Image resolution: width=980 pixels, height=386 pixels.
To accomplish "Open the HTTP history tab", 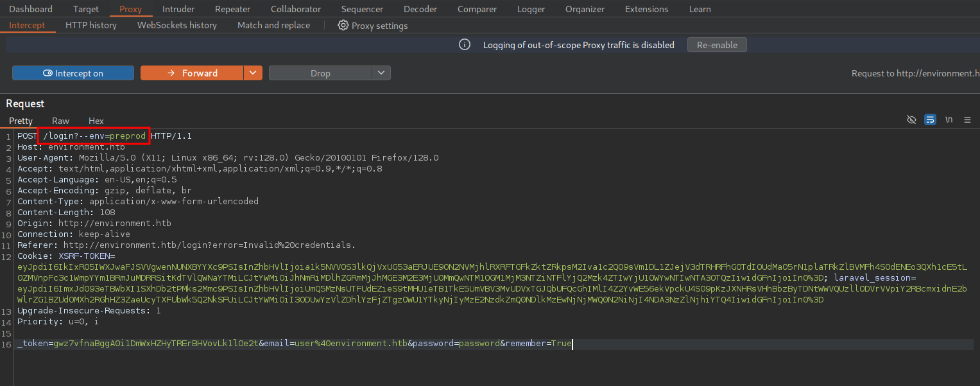I will pyautogui.click(x=91, y=25).
